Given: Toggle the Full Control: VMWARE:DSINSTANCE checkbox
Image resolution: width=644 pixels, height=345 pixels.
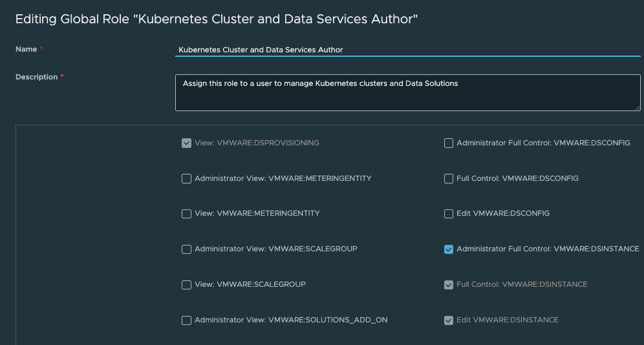Looking at the screenshot, I should (449, 285).
